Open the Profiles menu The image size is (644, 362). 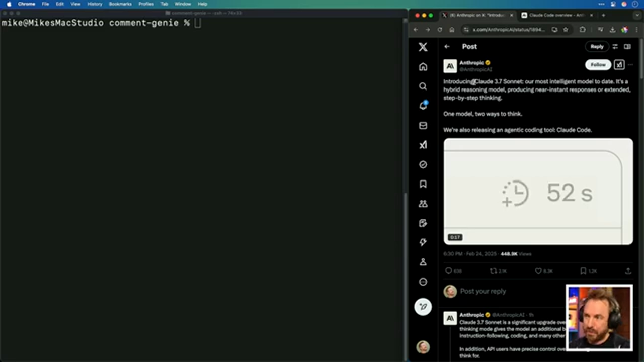146,4
